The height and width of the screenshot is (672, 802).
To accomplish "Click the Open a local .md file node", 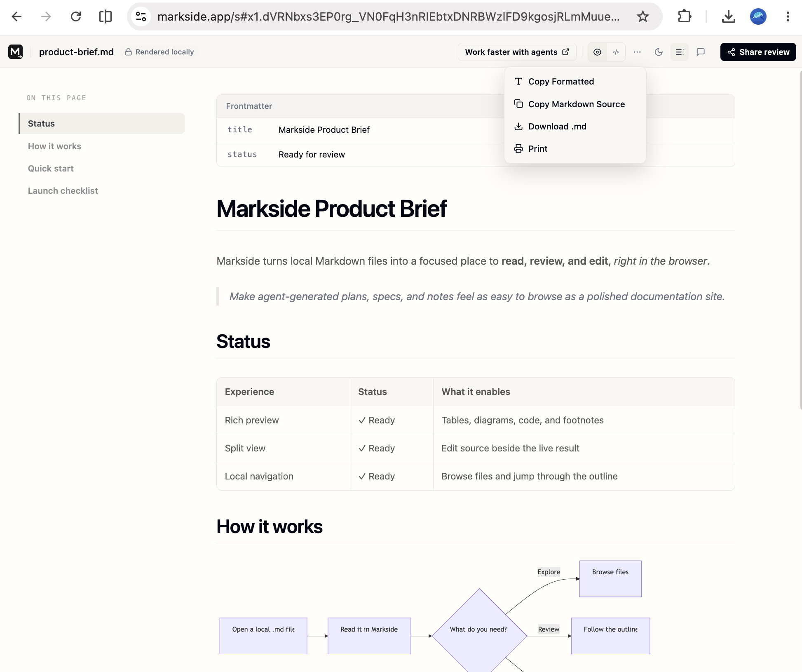I will pyautogui.click(x=263, y=636).
